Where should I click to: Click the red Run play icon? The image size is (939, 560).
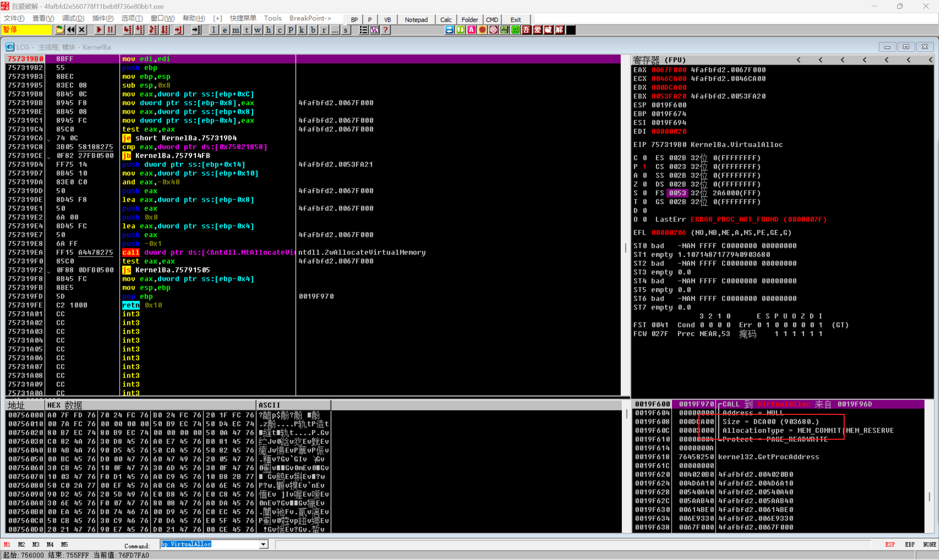pos(99,30)
